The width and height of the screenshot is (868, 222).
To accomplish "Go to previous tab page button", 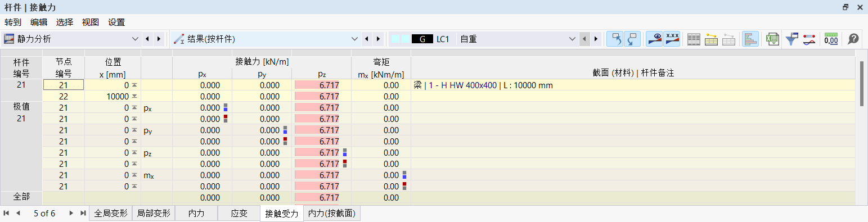I will click(x=18, y=213).
